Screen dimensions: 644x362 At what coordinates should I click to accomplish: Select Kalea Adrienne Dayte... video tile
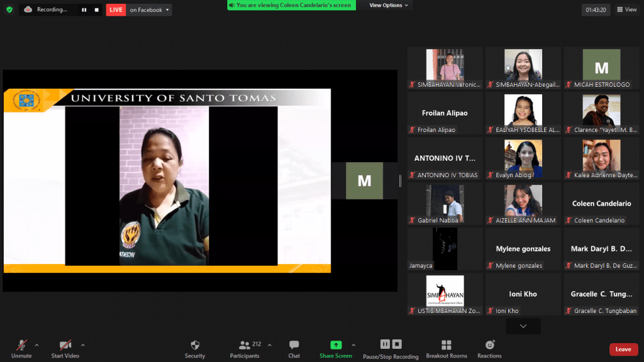pos(601,158)
